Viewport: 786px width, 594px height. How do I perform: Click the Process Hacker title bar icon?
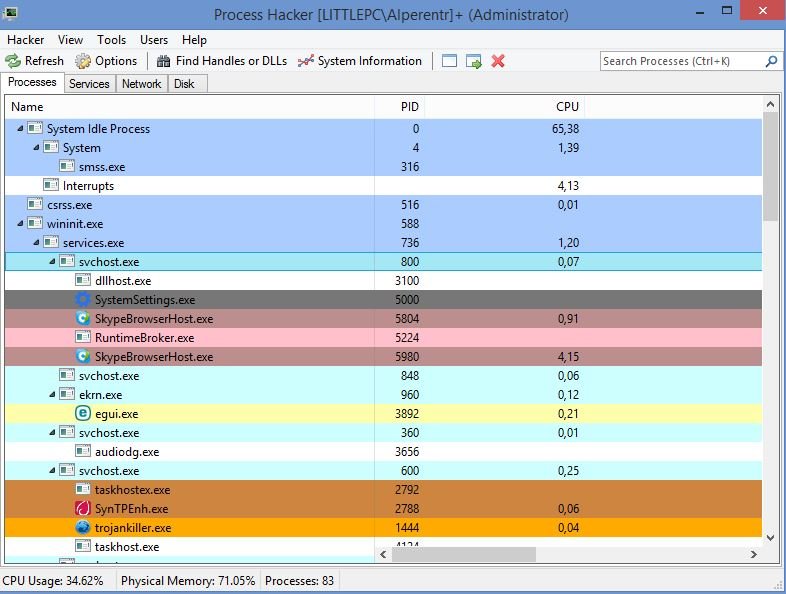click(10, 13)
